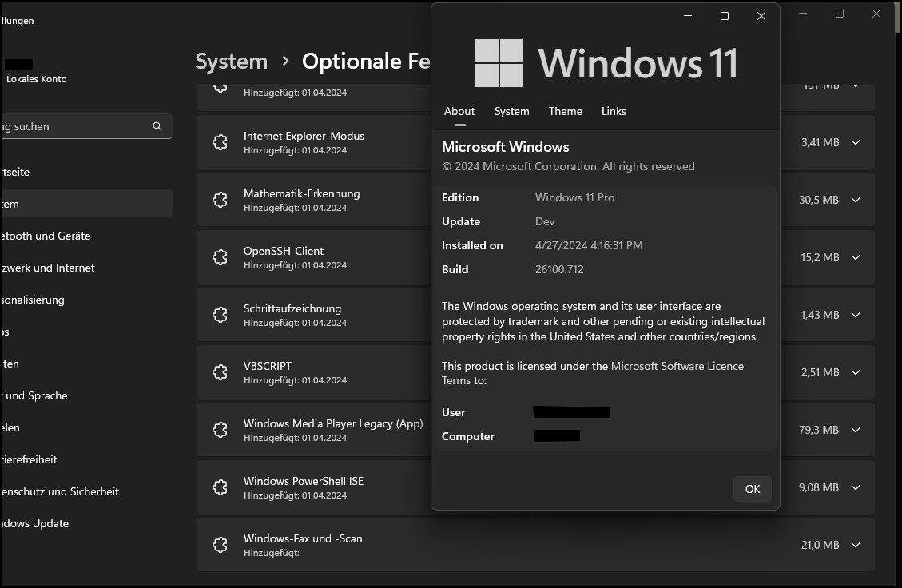
Task: Expand the Windows Media Player 79,3 MB chevron
Action: [856, 430]
